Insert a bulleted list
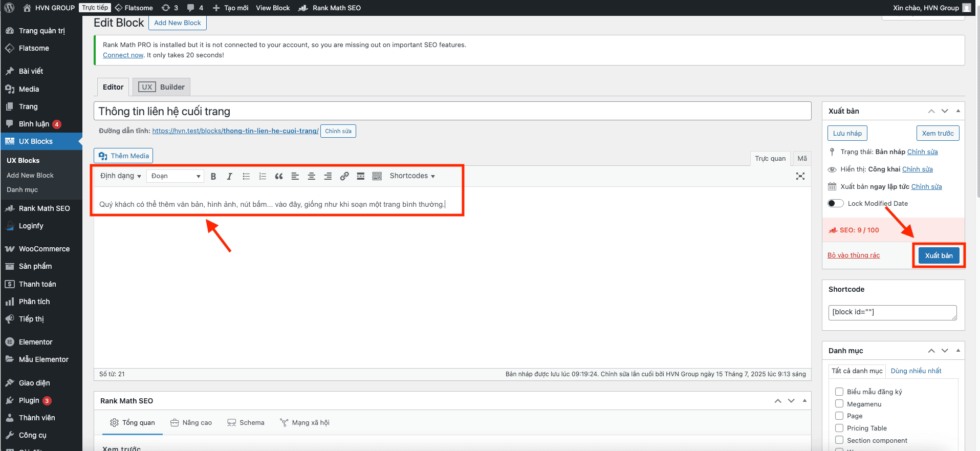The width and height of the screenshot is (980, 451). tap(246, 176)
